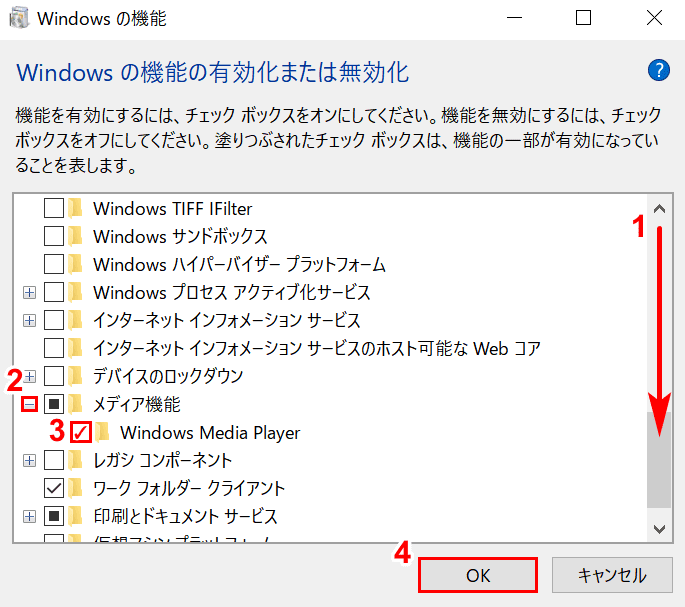Click folder icon beside Windows プロセス アクティブ化サービス

point(76,292)
